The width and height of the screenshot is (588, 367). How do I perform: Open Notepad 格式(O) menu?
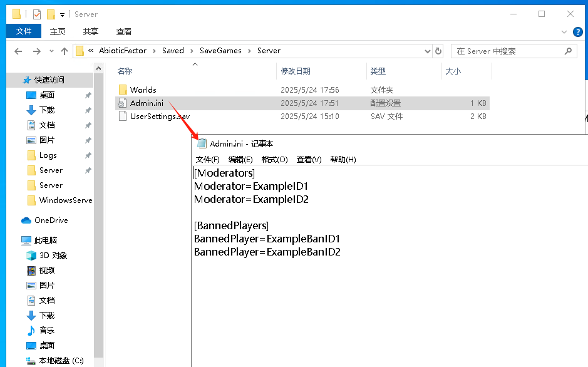[274, 159]
